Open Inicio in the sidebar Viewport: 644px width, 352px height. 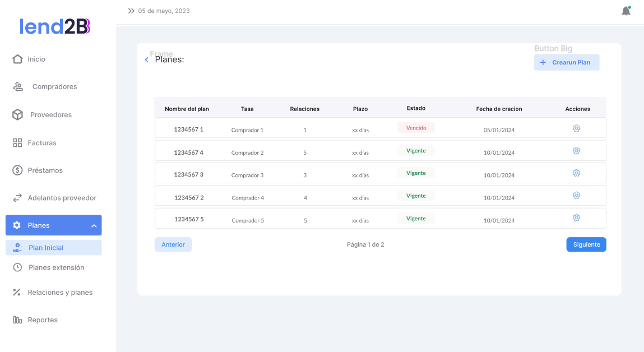point(36,59)
